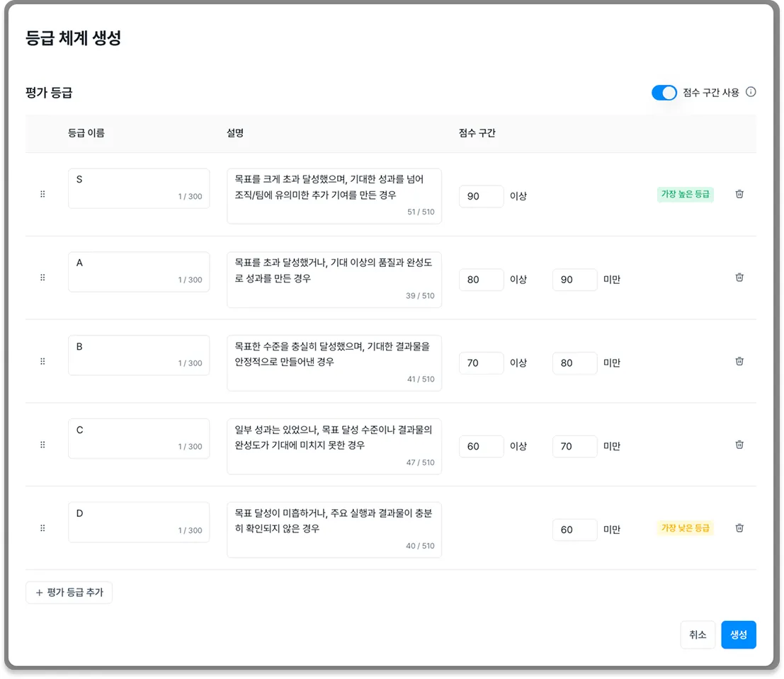Click trash icon for grade B
Screen dimensions: 784x679
(739, 361)
